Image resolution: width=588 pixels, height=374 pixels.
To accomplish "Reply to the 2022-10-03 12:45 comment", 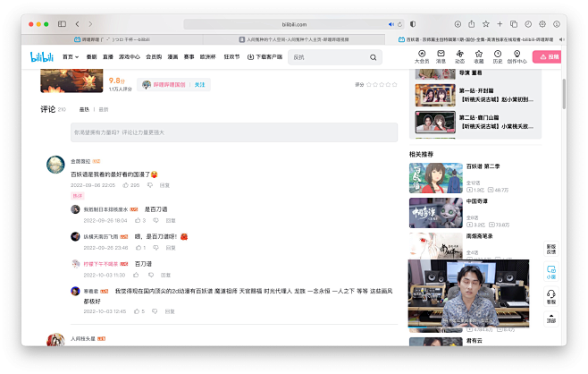I will click(170, 311).
